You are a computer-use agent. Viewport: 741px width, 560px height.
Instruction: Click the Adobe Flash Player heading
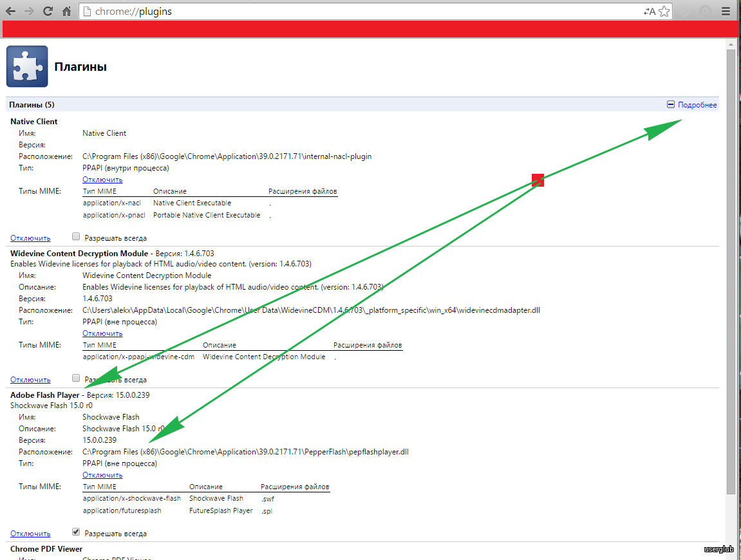[x=45, y=395]
